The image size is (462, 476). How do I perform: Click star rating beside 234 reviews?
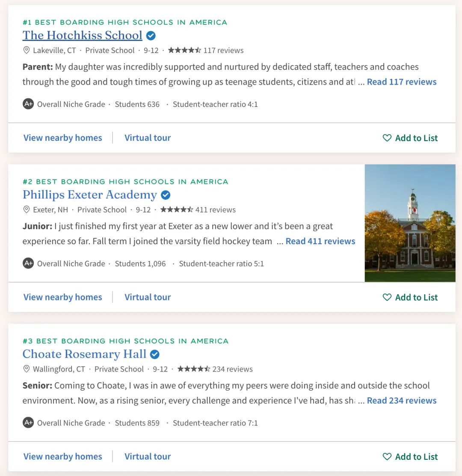[x=194, y=369]
